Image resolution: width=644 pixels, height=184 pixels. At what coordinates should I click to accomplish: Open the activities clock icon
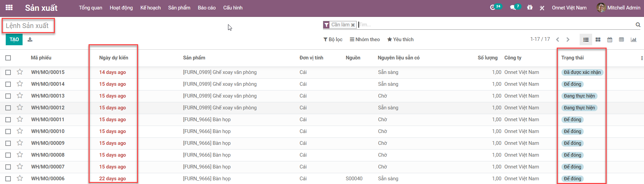[493, 7]
